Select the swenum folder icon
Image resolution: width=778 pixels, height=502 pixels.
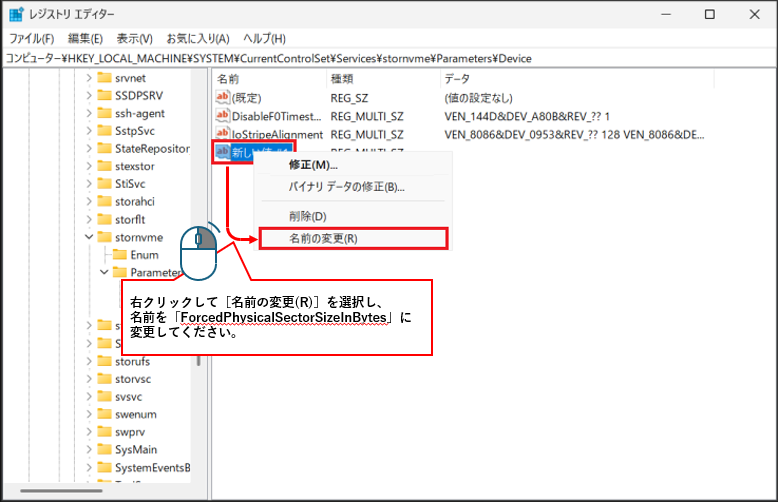click(x=104, y=414)
